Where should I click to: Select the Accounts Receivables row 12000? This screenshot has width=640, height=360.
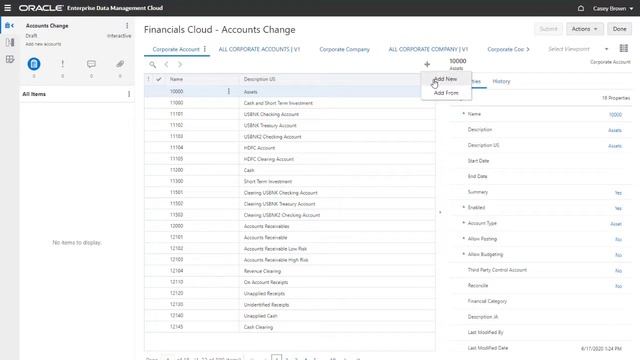coord(290,226)
